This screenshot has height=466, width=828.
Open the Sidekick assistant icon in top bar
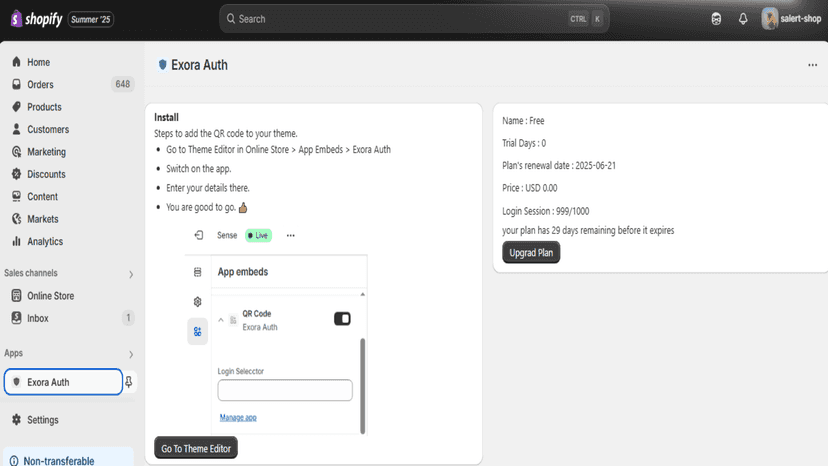click(716, 19)
